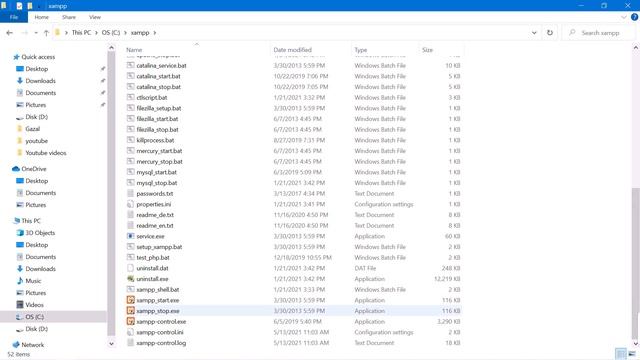
Task: Select Network in the sidebar
Action: point(33,345)
